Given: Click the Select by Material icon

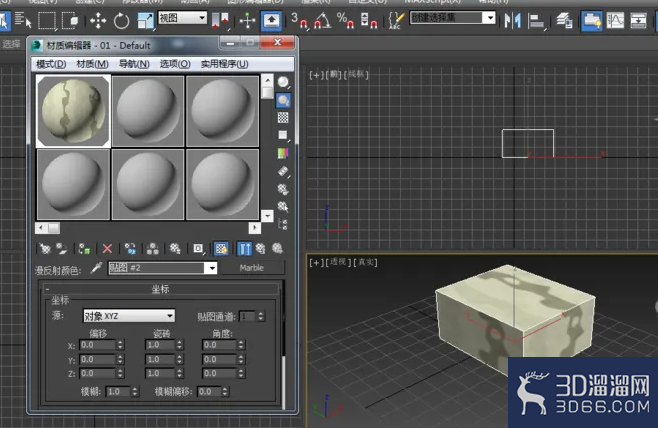Looking at the screenshot, I should coord(283,206).
